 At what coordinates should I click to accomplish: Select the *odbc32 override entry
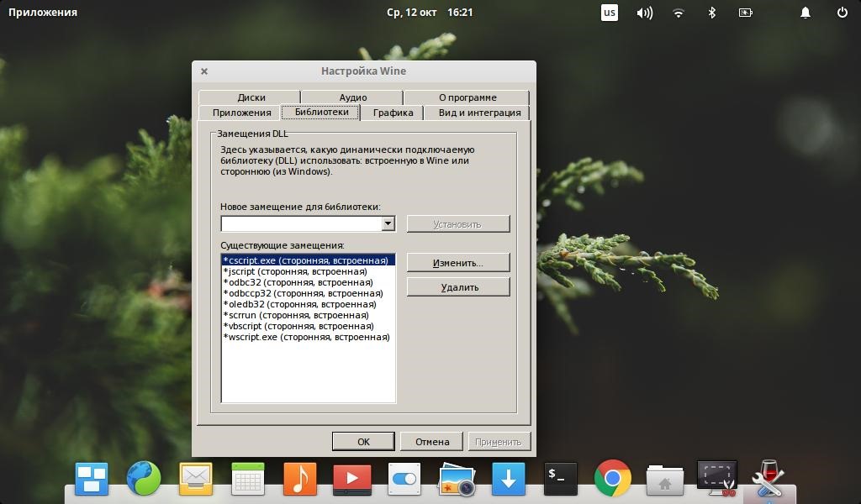tap(308, 282)
